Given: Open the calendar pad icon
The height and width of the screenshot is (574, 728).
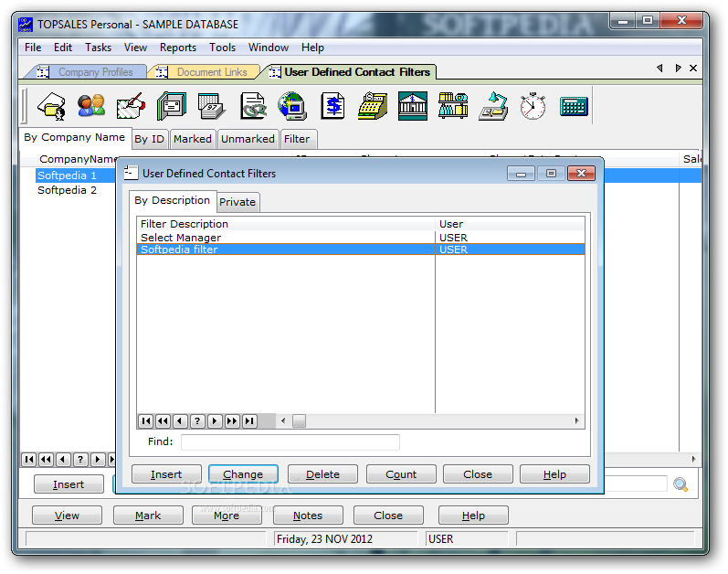Looking at the screenshot, I should pos(211,106).
